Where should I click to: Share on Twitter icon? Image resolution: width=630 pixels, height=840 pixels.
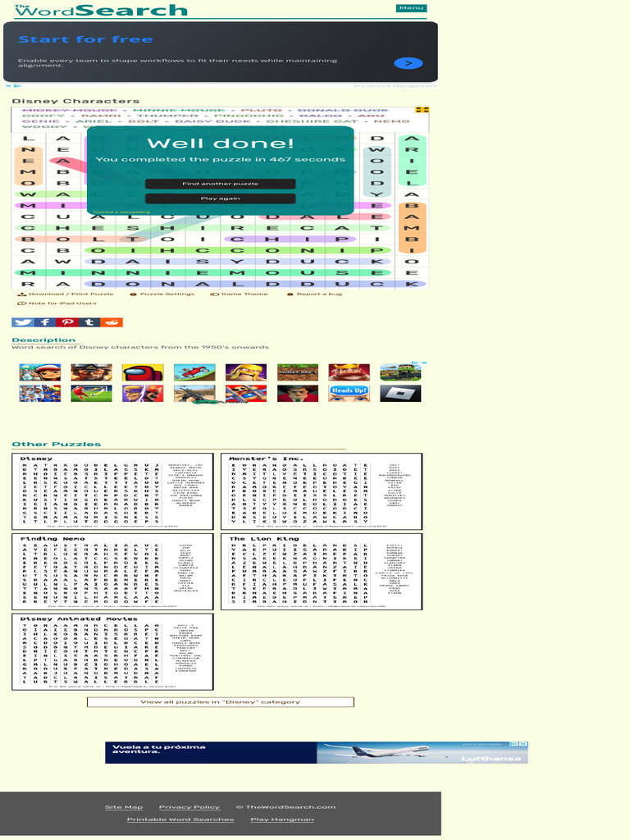pos(22,322)
